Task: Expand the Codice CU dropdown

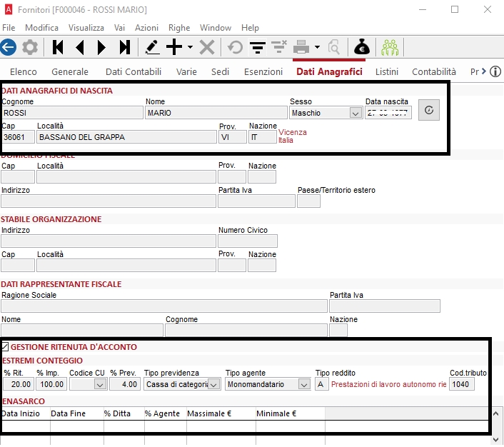Action: 100,384
